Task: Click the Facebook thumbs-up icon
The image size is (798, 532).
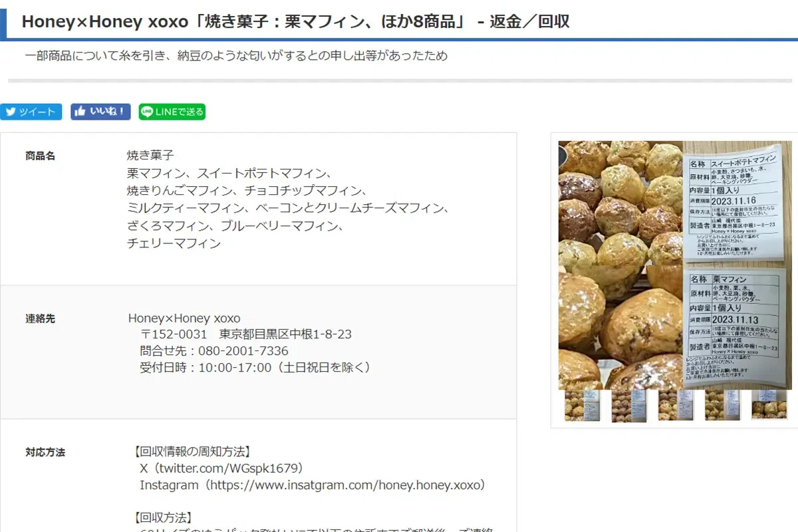Action: pos(80,112)
